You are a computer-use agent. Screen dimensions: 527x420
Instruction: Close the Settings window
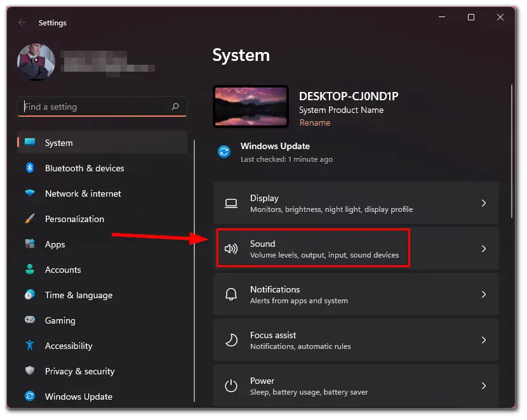point(500,16)
